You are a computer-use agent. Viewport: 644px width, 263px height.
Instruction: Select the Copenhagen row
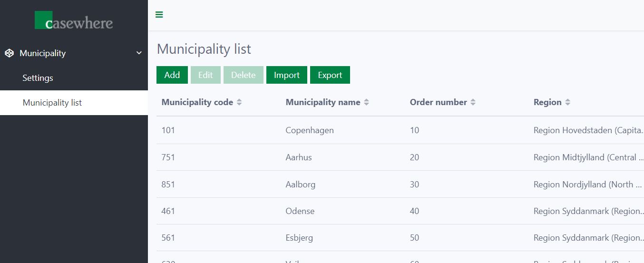tap(310, 130)
